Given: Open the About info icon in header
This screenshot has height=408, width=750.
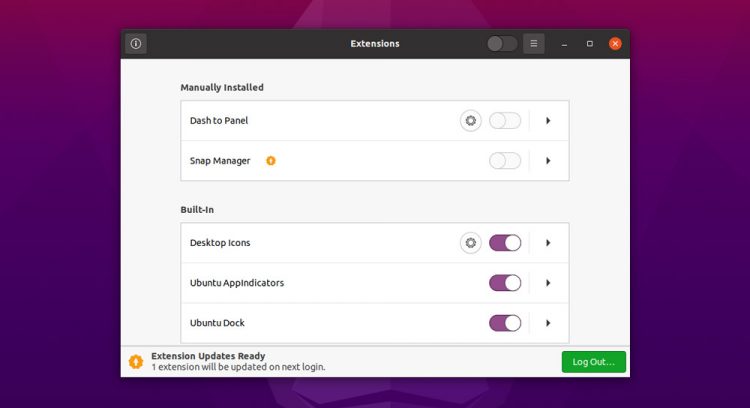Looking at the screenshot, I should point(136,44).
